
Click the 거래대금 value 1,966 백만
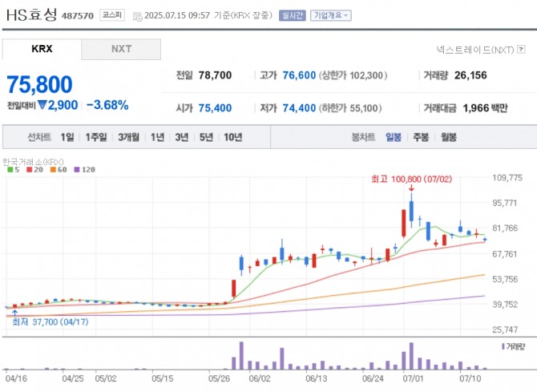485,108
